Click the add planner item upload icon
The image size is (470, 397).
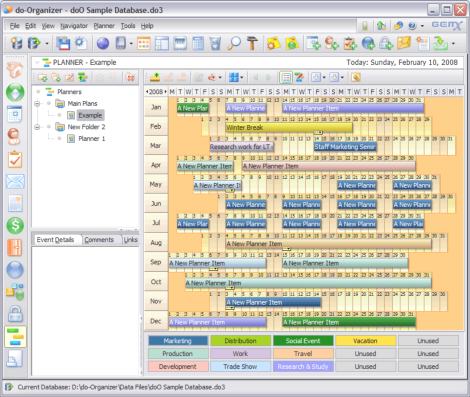pos(155,77)
